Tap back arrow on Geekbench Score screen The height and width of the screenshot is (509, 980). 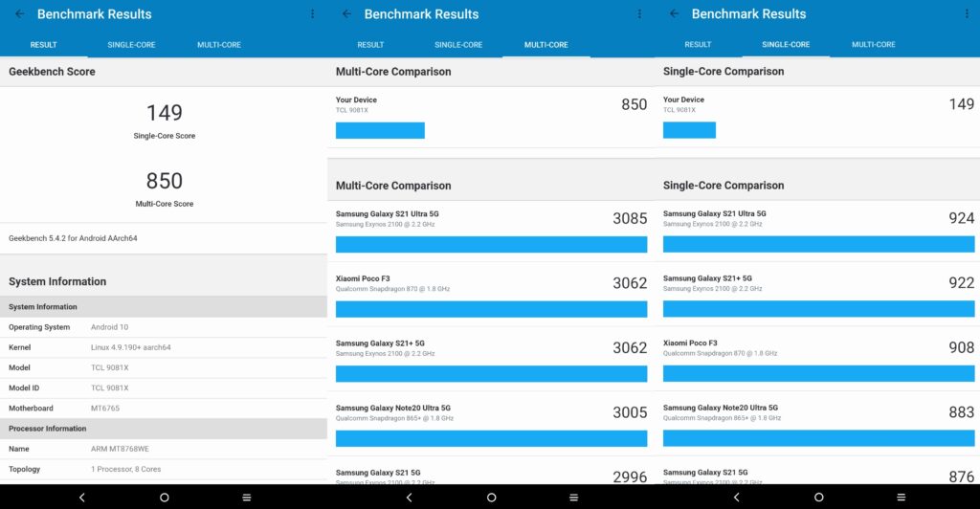click(x=20, y=14)
